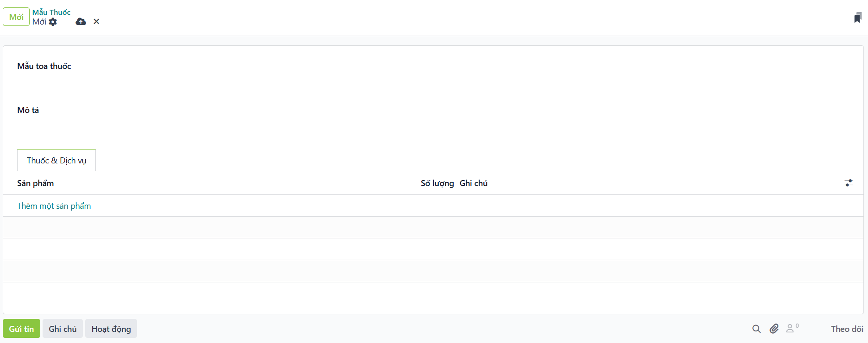Discard changes with the X icon
Screen dimensions: 868x343
click(96, 22)
